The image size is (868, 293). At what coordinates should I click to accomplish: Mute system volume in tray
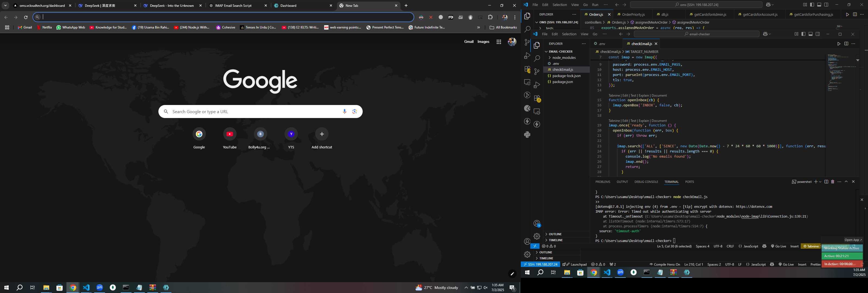(x=486, y=288)
